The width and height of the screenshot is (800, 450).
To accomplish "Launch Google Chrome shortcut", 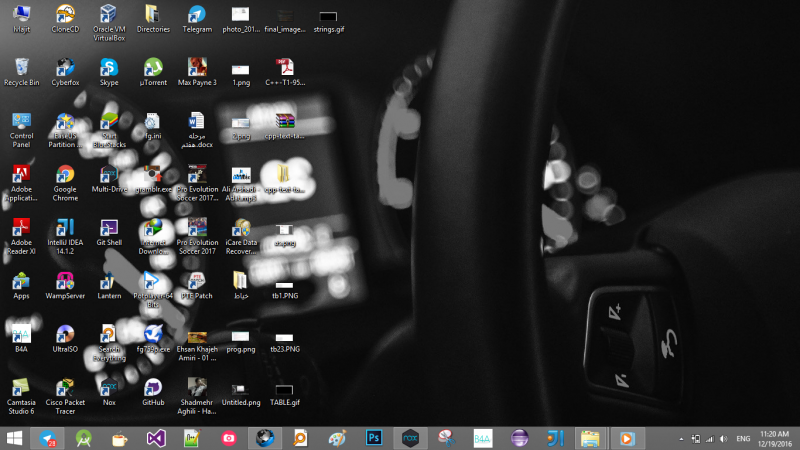I will [65, 184].
